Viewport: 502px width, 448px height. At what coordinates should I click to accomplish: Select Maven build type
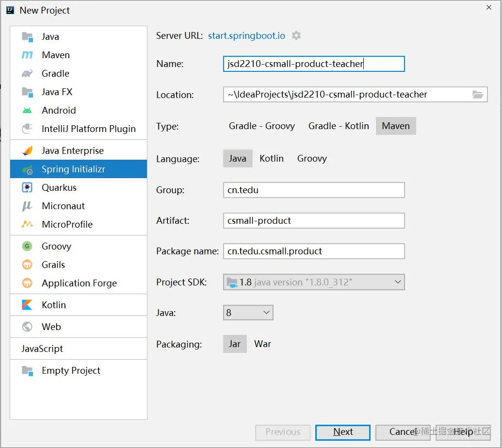[x=396, y=126]
